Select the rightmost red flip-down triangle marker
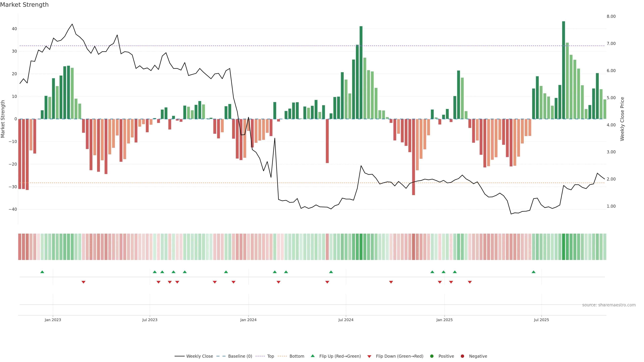This screenshot has height=362, width=644. click(470, 282)
